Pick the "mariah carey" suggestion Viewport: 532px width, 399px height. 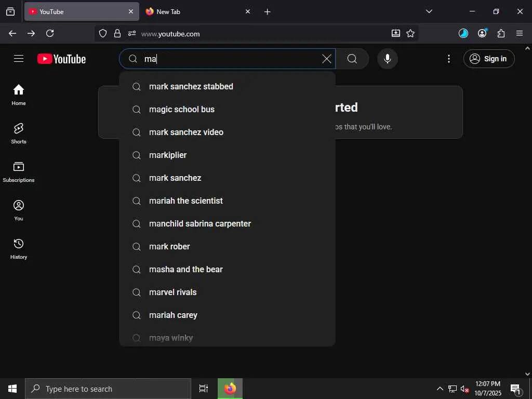point(228,315)
